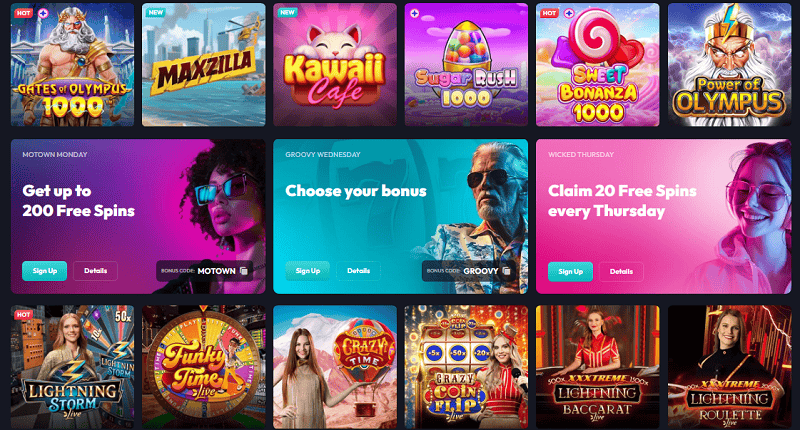Open Details for Wicked Thursday
The height and width of the screenshot is (430, 800).
coord(621,271)
